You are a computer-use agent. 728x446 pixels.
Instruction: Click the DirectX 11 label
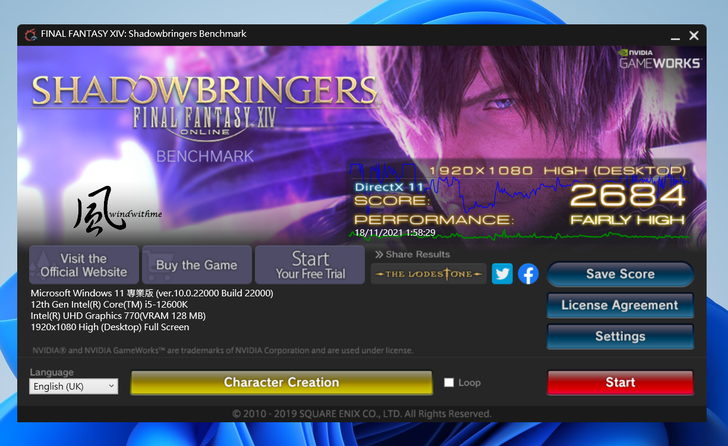point(389,187)
